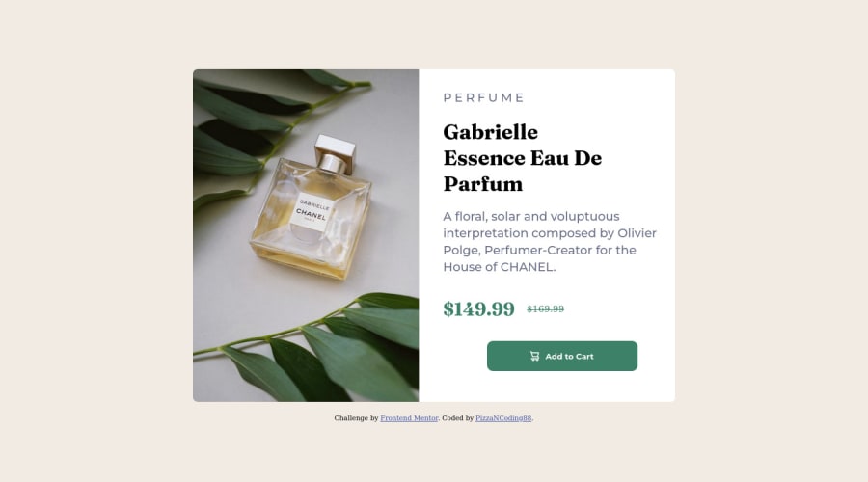Open the PizzaNCoding88 profile link

[x=503, y=418]
